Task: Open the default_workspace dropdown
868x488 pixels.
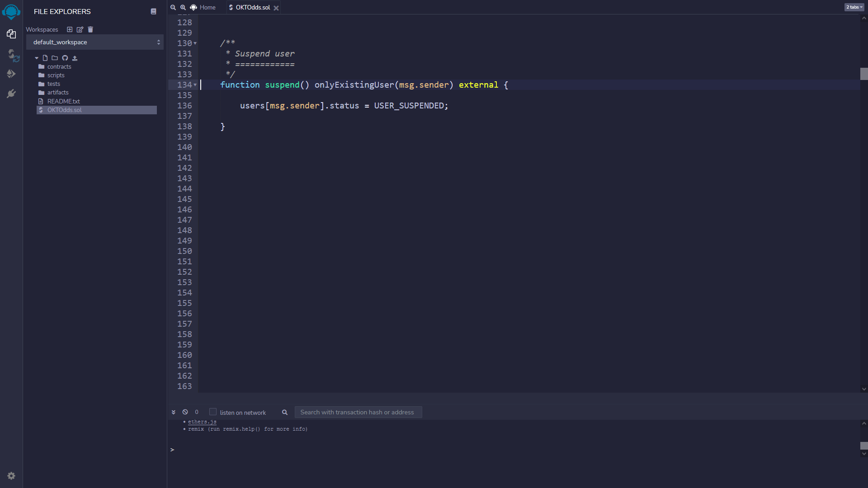Action: click(x=95, y=42)
